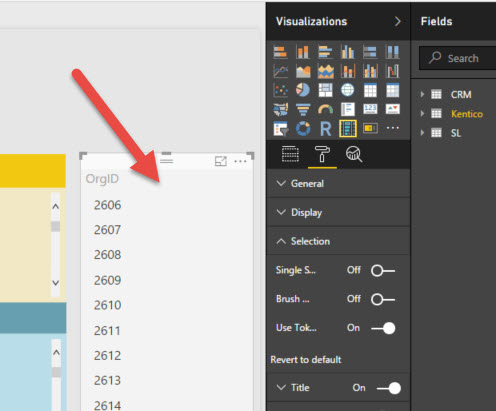Turn off the Use Tok... switch
This screenshot has width=496, height=411.
(383, 328)
